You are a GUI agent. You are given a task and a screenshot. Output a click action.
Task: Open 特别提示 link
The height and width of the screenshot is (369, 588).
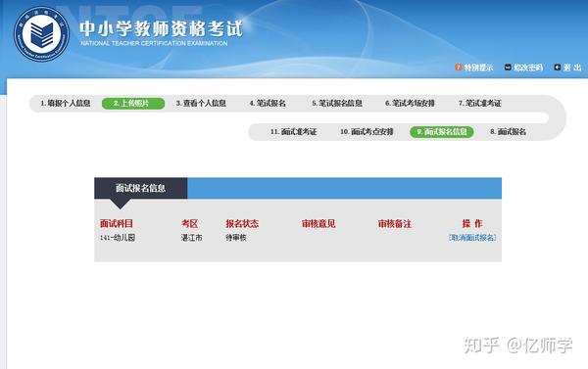(478, 68)
